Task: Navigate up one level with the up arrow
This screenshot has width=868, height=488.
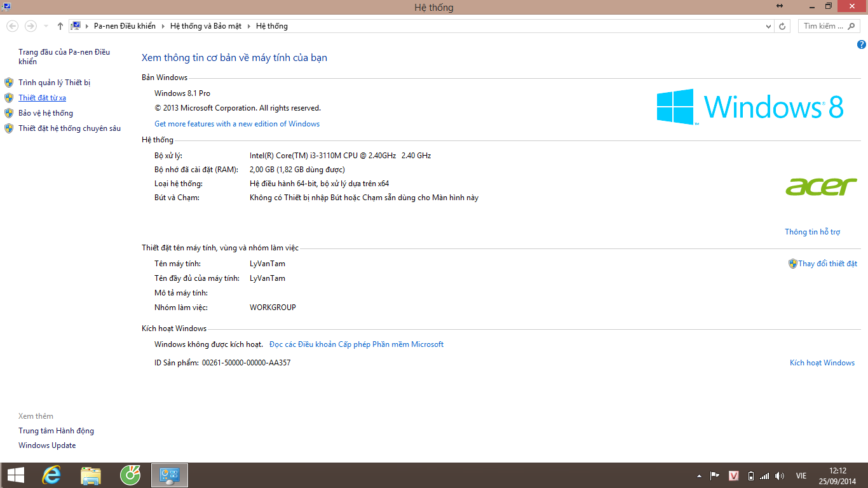Action: [x=60, y=26]
